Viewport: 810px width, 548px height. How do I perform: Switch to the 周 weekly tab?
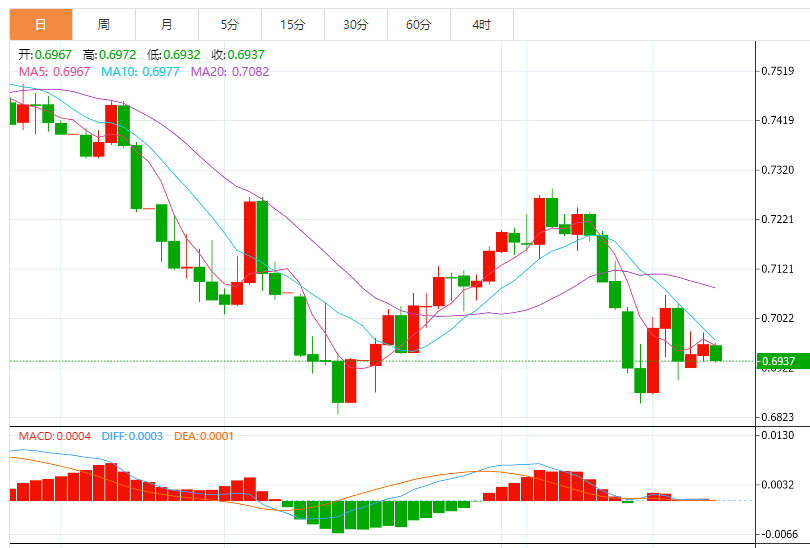point(104,24)
